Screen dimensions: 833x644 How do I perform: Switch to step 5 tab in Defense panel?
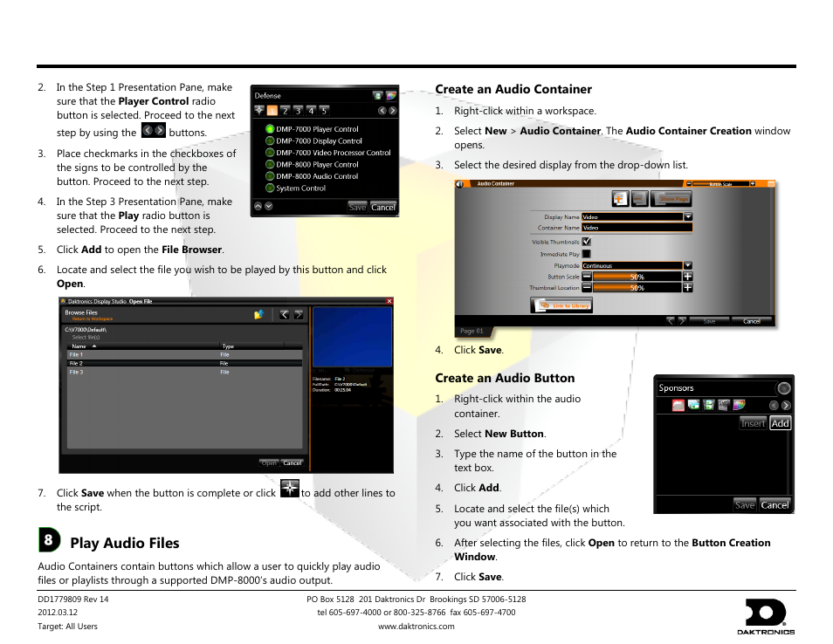tap(324, 111)
